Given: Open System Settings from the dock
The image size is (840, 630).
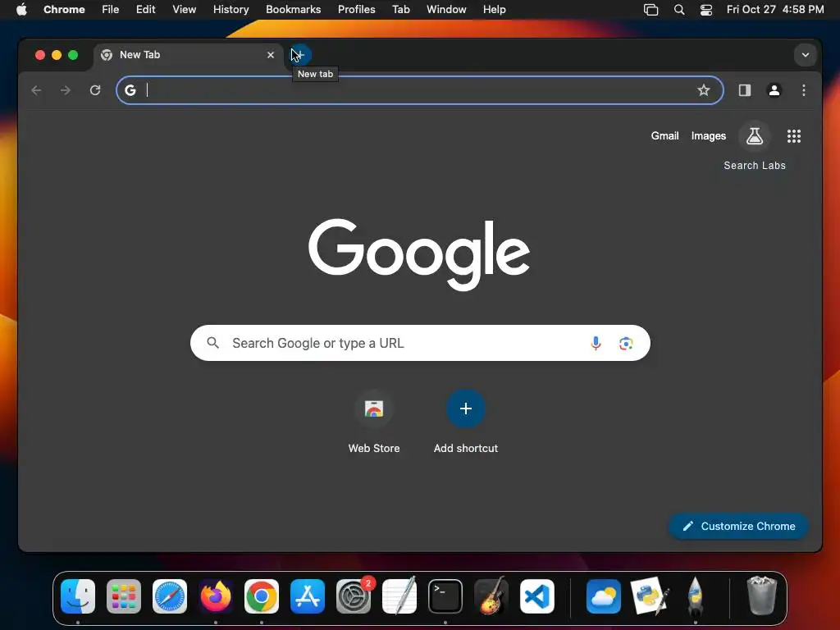Looking at the screenshot, I should [354, 596].
